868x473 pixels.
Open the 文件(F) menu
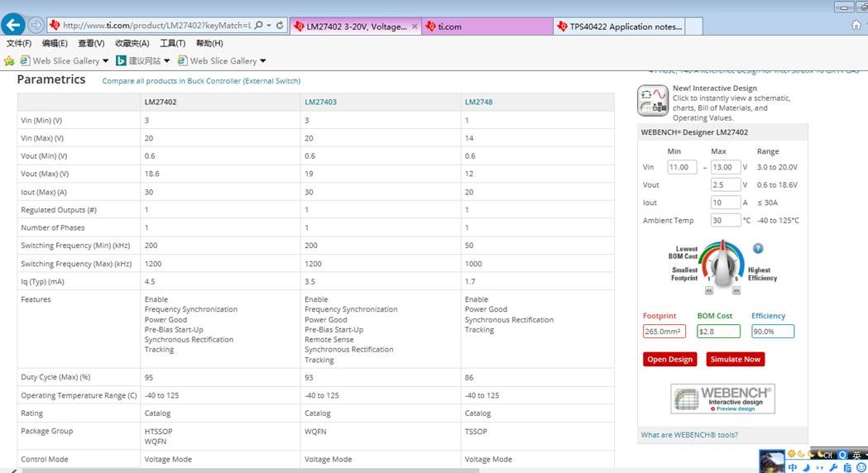(19, 43)
